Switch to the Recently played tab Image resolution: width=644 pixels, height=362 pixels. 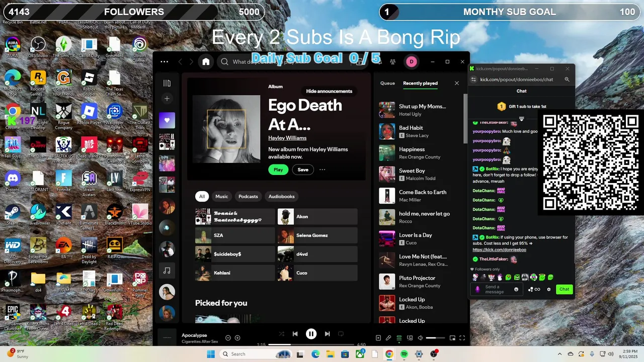click(x=420, y=83)
